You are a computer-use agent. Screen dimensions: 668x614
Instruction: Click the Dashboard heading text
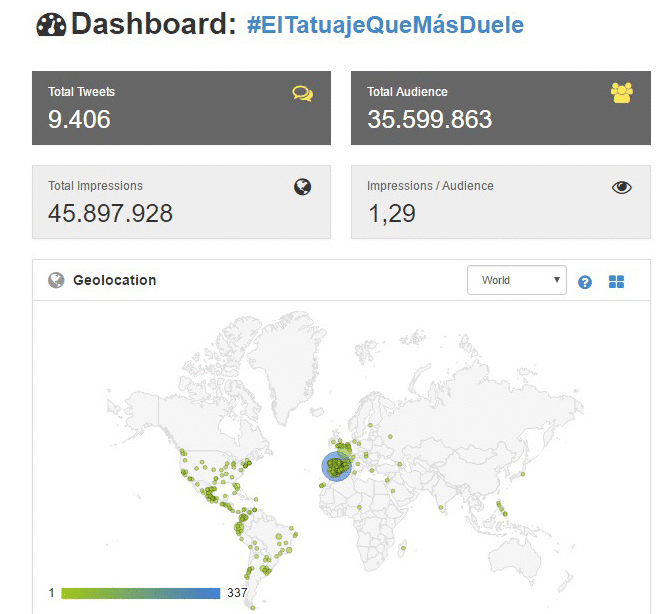[153, 24]
